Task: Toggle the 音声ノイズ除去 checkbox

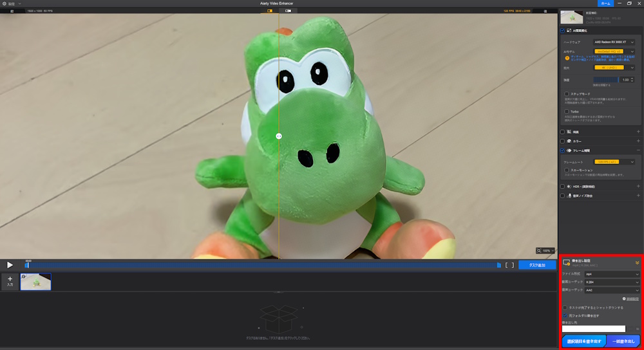Action: [x=563, y=196]
